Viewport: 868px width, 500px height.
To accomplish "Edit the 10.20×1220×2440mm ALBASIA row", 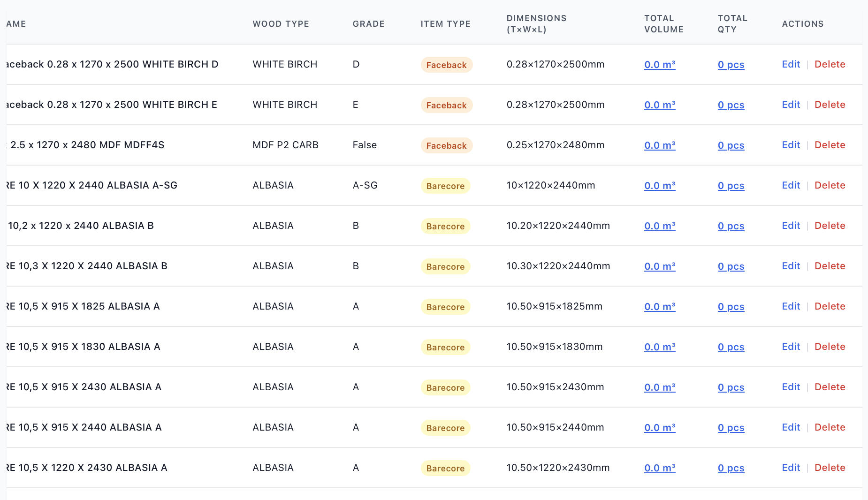I will point(791,226).
